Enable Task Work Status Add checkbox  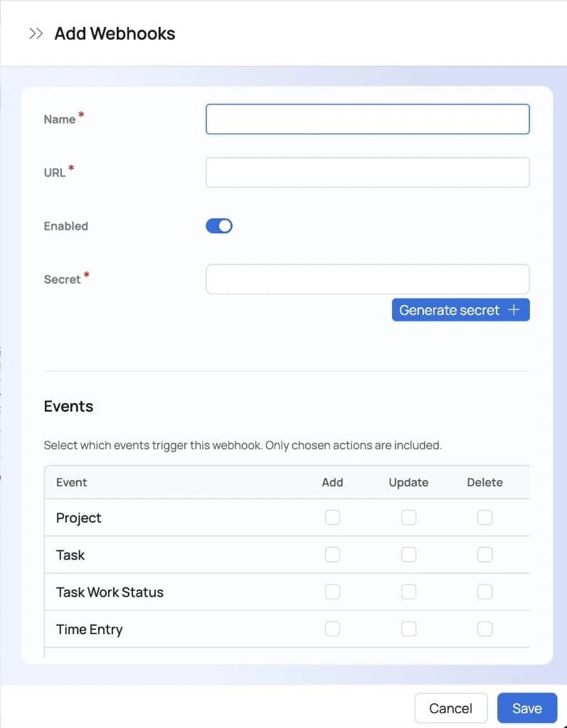(332, 591)
